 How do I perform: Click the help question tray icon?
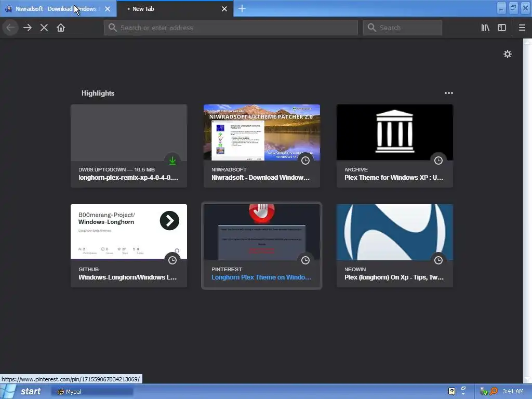[x=451, y=391]
